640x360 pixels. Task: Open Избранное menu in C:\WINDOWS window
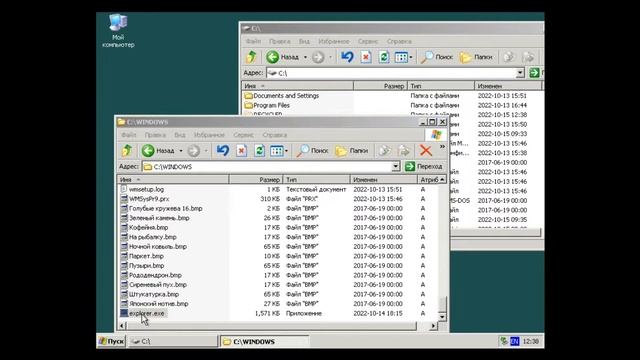[209, 135]
